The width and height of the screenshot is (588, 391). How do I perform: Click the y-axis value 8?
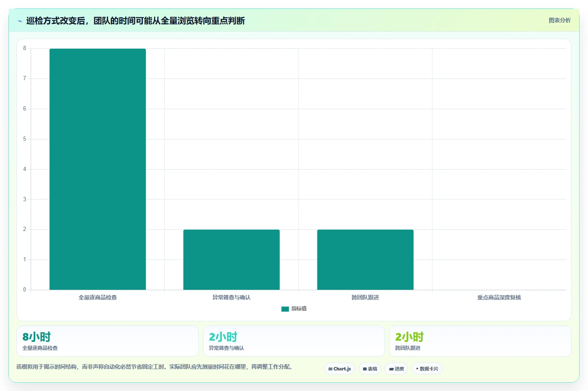click(x=24, y=48)
